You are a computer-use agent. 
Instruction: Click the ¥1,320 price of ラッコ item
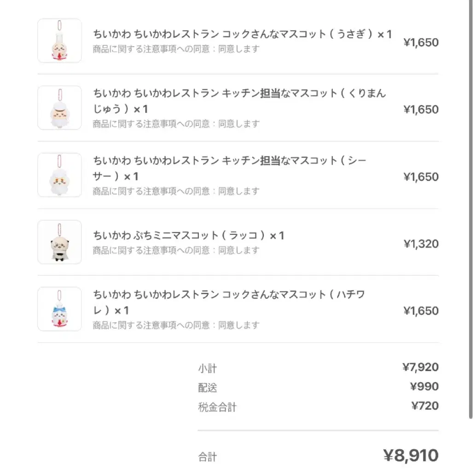coord(421,244)
